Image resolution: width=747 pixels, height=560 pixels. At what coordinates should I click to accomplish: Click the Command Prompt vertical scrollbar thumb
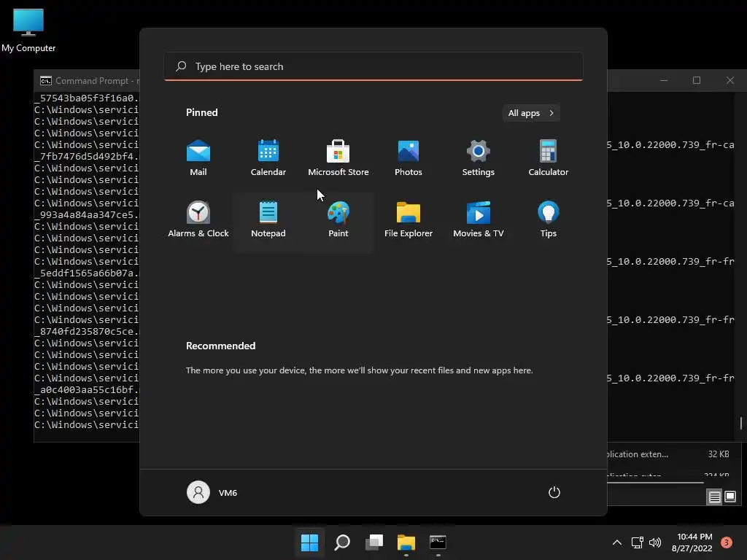741,423
